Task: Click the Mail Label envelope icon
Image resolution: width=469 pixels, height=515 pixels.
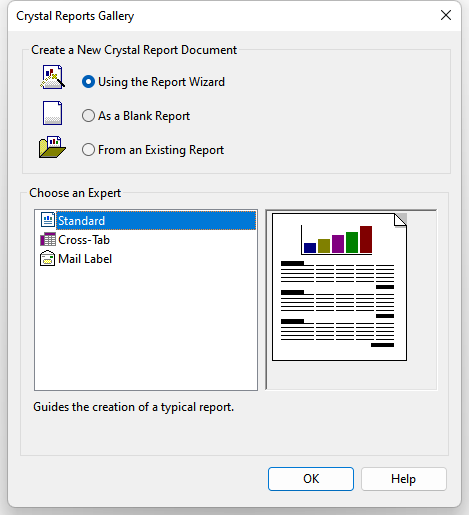Action: coord(47,258)
